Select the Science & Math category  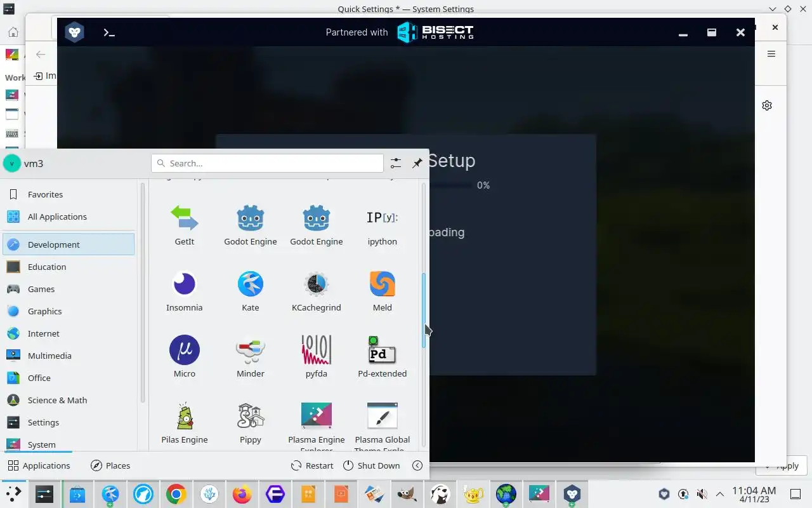69,400
